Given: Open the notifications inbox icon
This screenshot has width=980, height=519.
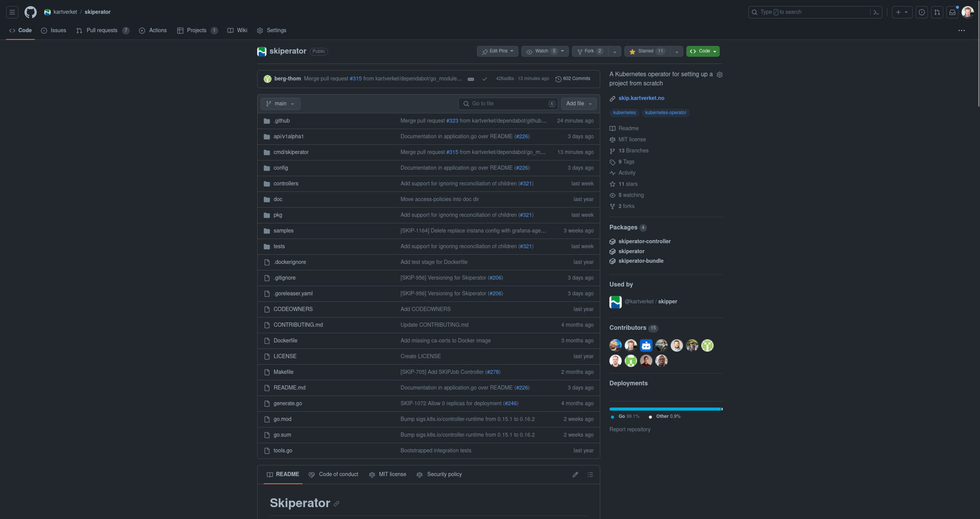Looking at the screenshot, I should tap(952, 12).
